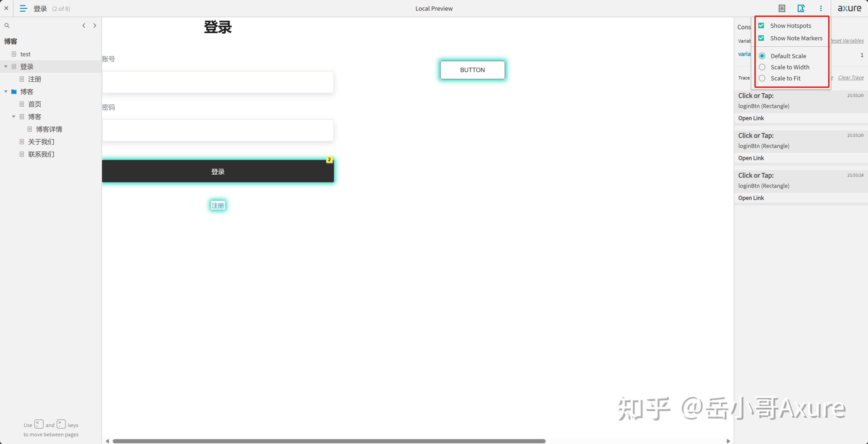Click the horizontal scrollbar at bottom
868x444 pixels.
click(x=329, y=441)
